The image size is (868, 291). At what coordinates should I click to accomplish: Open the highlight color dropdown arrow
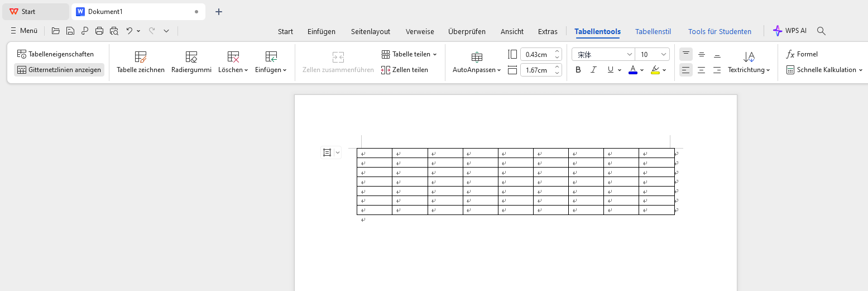tap(664, 70)
